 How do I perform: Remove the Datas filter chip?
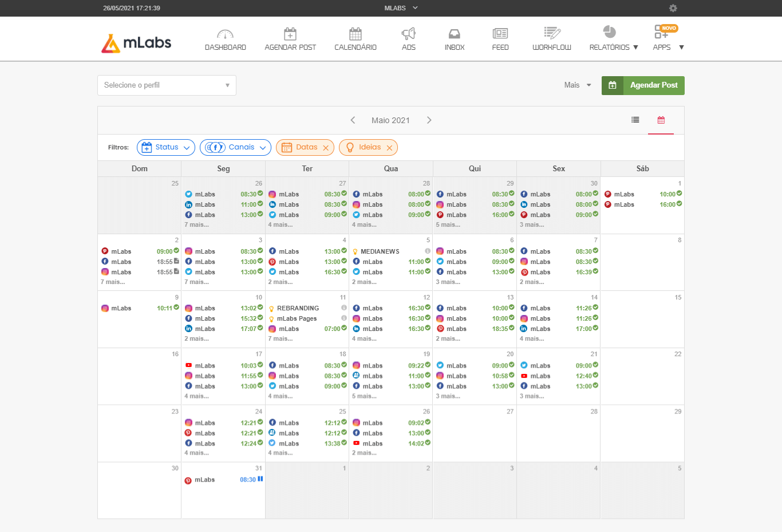pyautogui.click(x=326, y=148)
